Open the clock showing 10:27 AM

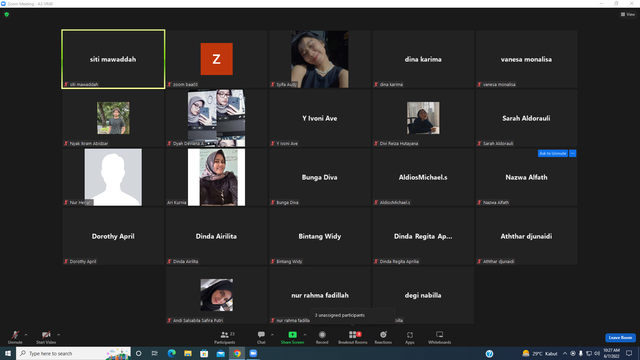(x=611, y=353)
